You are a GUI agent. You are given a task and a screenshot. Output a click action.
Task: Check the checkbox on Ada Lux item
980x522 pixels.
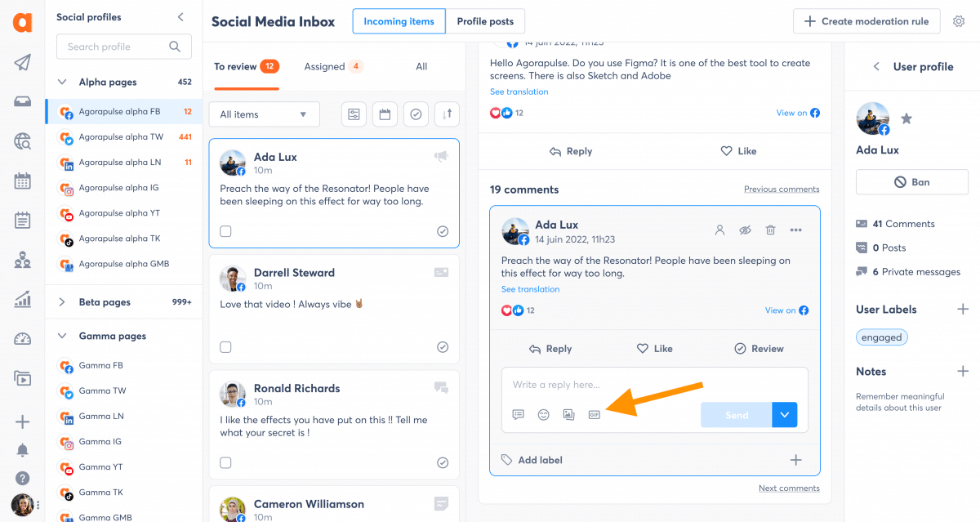pyautogui.click(x=225, y=231)
